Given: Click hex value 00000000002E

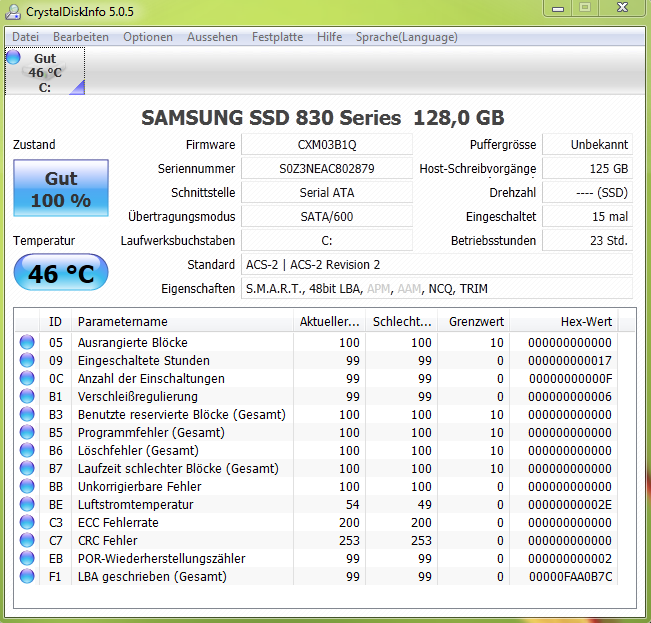Looking at the screenshot, I should tap(570, 504).
